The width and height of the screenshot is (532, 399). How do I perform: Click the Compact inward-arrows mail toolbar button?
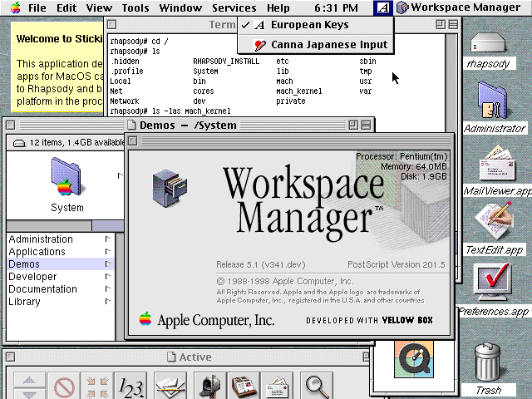[97, 386]
